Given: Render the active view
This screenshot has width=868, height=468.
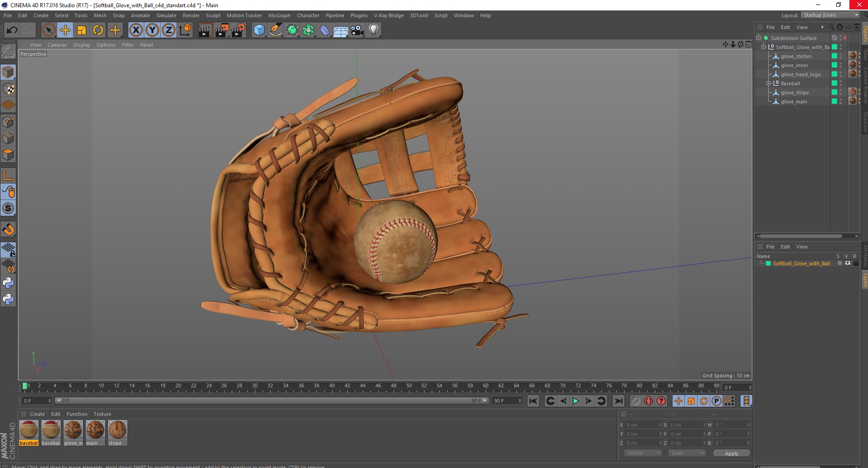Looking at the screenshot, I should (205, 30).
